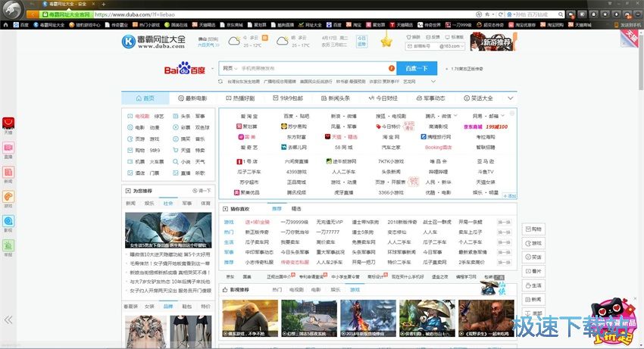Select the 今日财经 navigation tab
This screenshot has width=644, height=349.
coord(383,98)
